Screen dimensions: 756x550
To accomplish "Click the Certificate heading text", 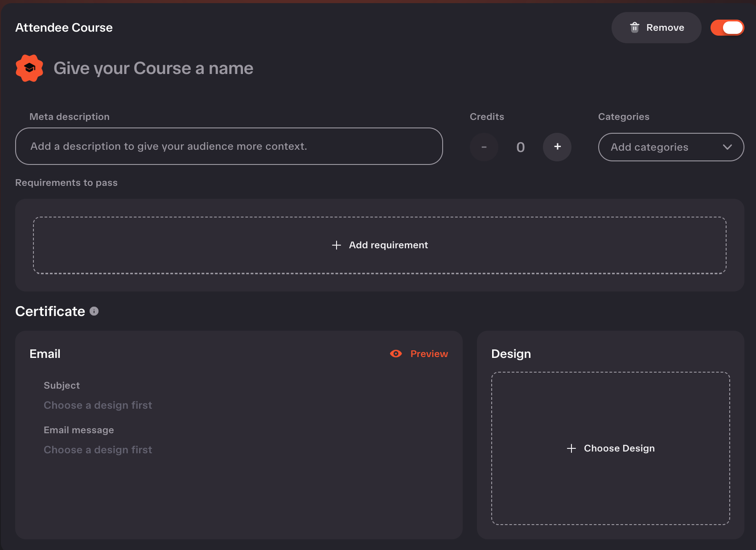I will tap(50, 311).
